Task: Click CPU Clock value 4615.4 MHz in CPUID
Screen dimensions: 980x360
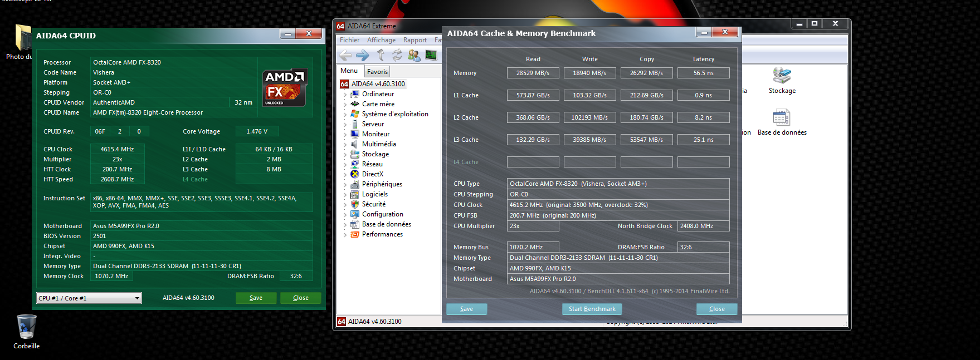Action: click(x=117, y=149)
